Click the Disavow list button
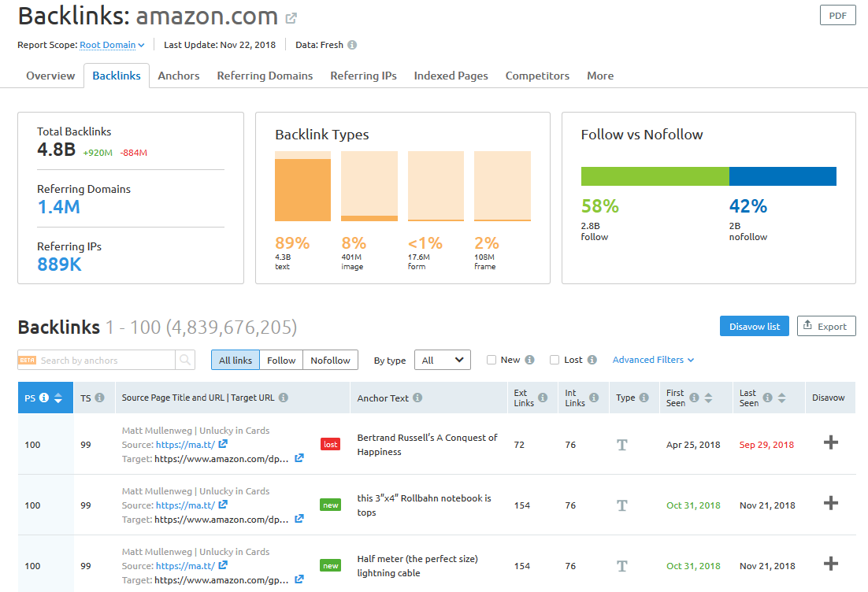This screenshot has width=868, height=592. tap(754, 327)
